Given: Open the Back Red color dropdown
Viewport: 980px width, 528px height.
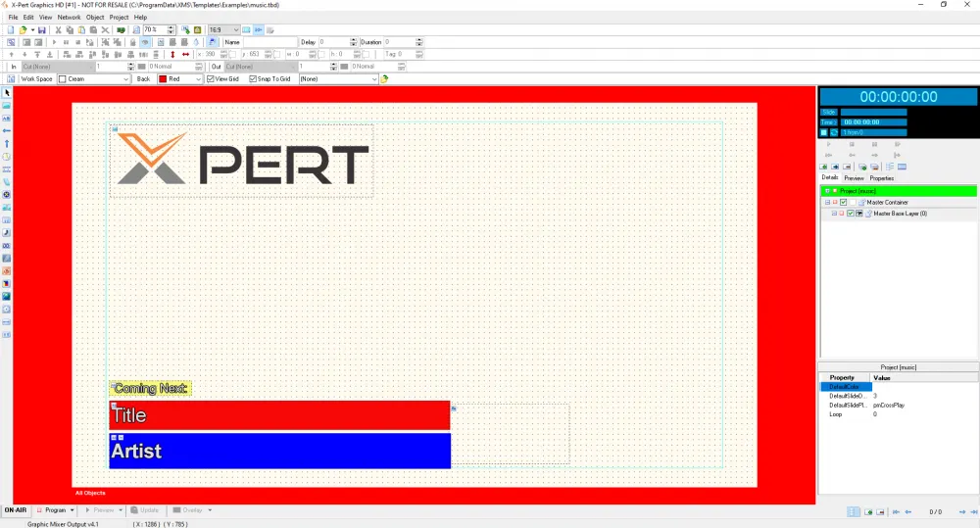Looking at the screenshot, I should coord(180,78).
